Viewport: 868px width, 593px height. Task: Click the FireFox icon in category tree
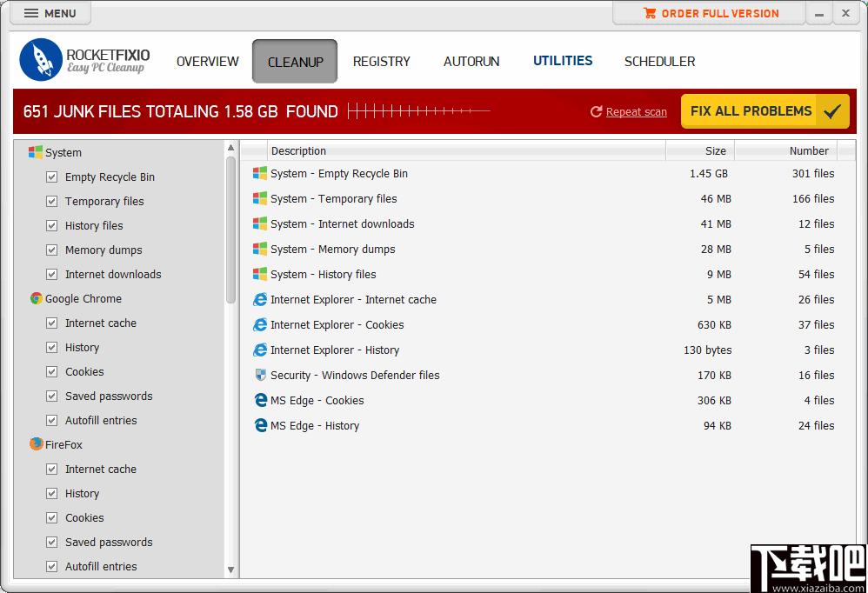[x=36, y=444]
